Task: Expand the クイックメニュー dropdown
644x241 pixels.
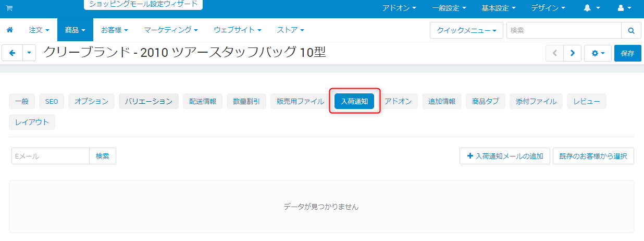Action: pos(466,30)
